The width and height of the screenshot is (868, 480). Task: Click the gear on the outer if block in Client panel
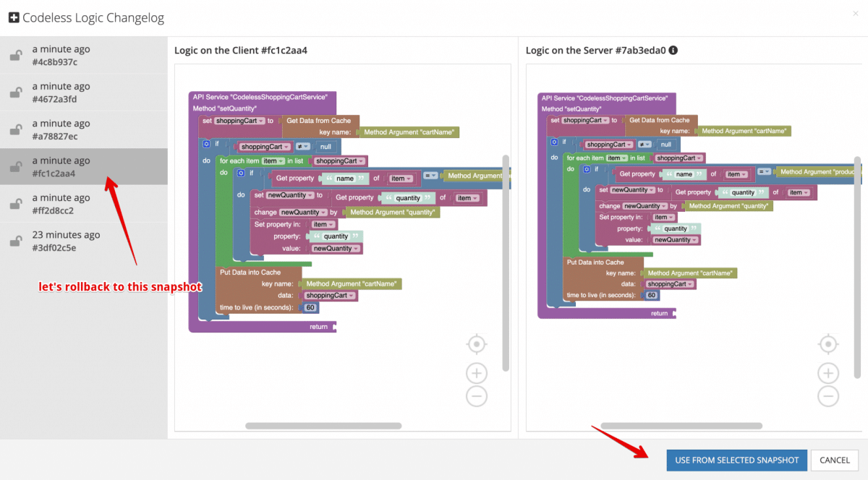point(206,144)
